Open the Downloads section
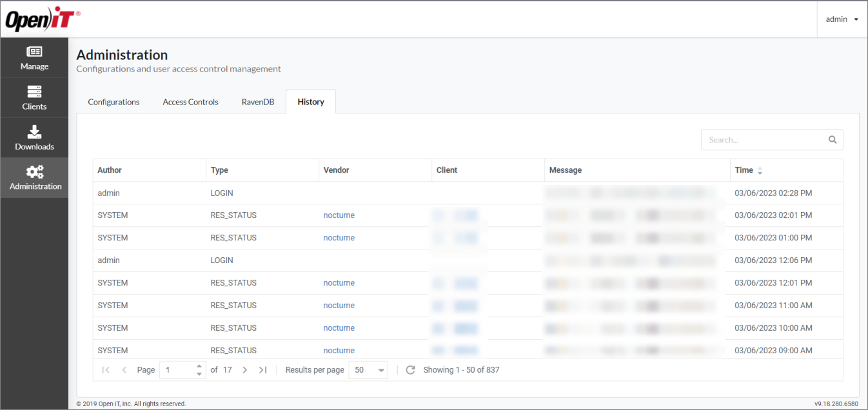Image resolution: width=868 pixels, height=410 pixels. pos(34,137)
